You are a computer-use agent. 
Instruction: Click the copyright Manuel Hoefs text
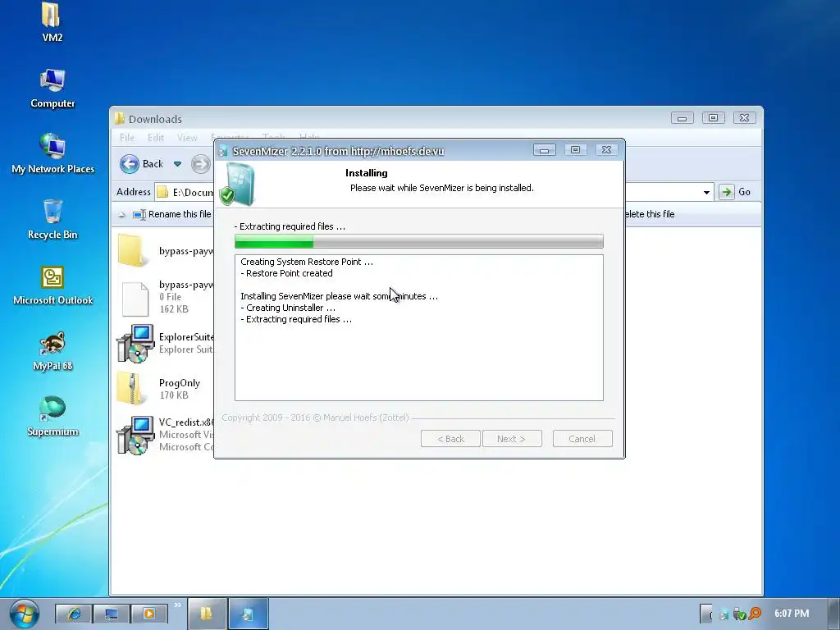315,418
